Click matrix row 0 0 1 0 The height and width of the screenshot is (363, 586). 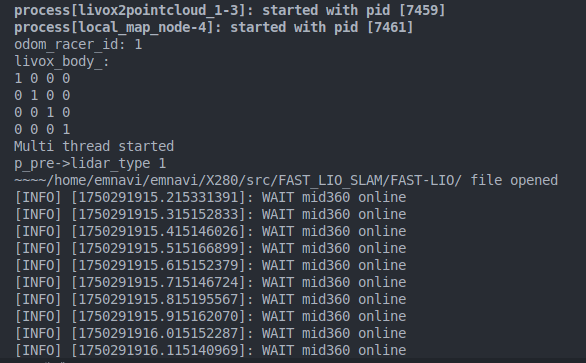(42, 113)
